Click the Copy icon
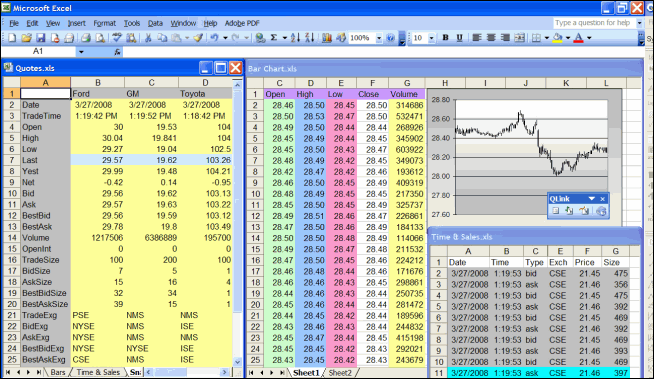The height and width of the screenshot is (379, 654). tap(162, 38)
